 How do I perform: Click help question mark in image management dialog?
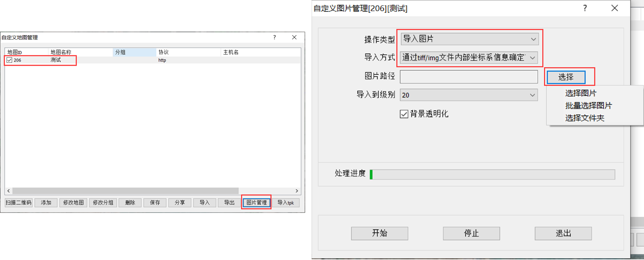coord(585,8)
